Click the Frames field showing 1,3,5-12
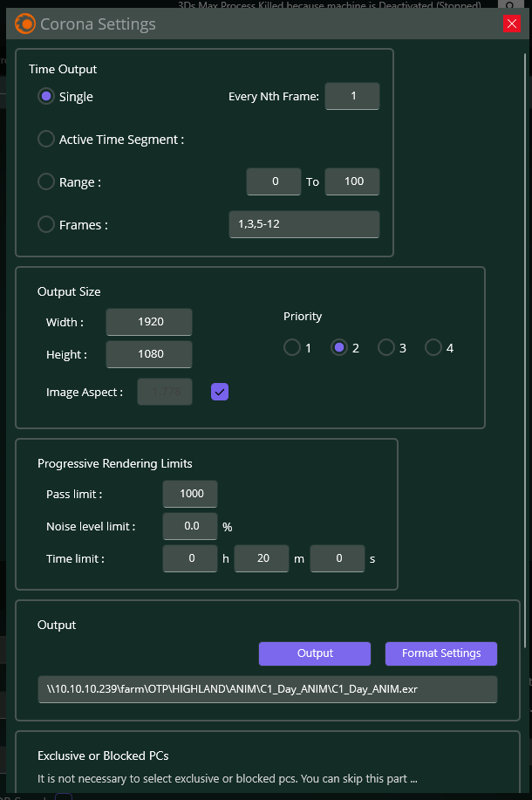This screenshot has width=532, height=800. click(304, 224)
